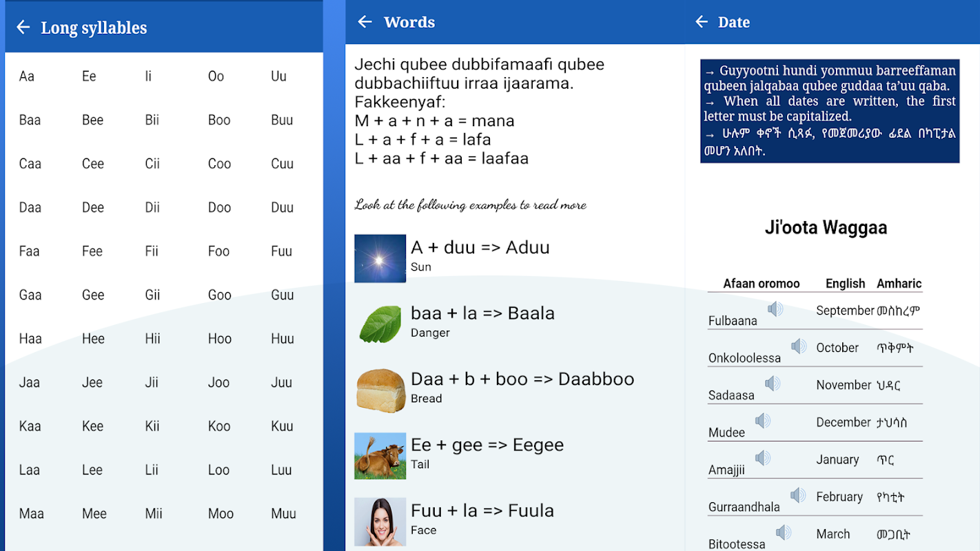Tap the speaker icon next to Mudee

pyautogui.click(x=762, y=421)
